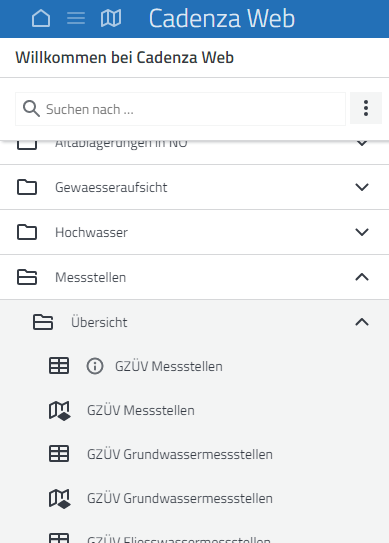Open the map icon in header
This screenshot has height=543, width=389.
point(111,18)
